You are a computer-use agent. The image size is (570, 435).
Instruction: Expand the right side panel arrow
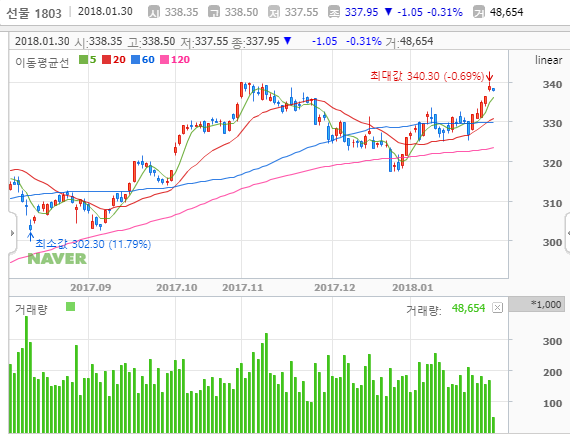pyautogui.click(x=567, y=233)
